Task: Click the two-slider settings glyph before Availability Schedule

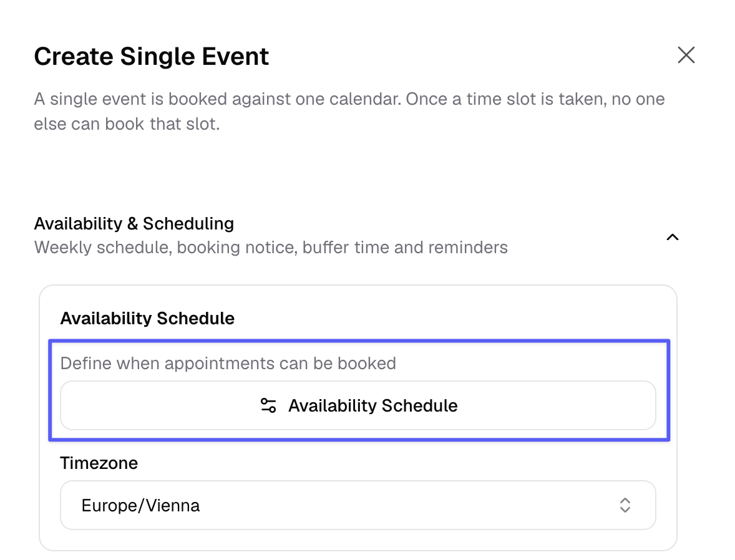Action: tap(268, 405)
